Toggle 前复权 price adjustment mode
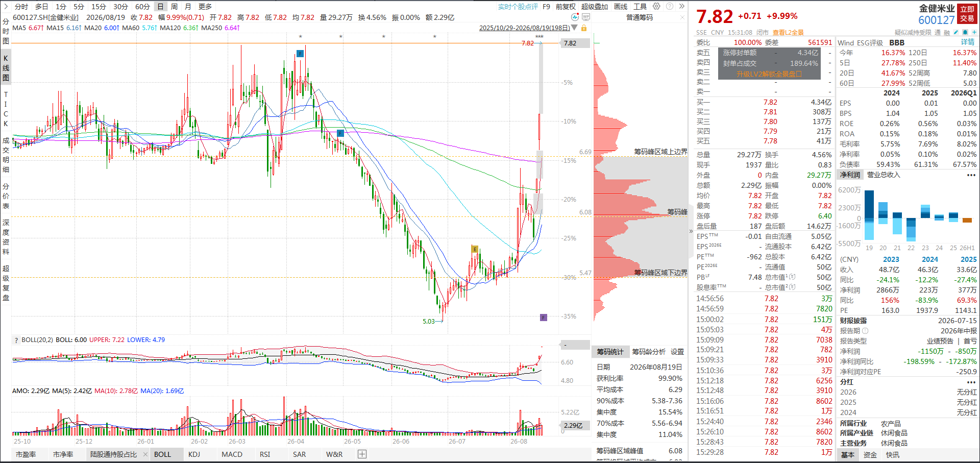The image size is (980, 463). (566, 7)
